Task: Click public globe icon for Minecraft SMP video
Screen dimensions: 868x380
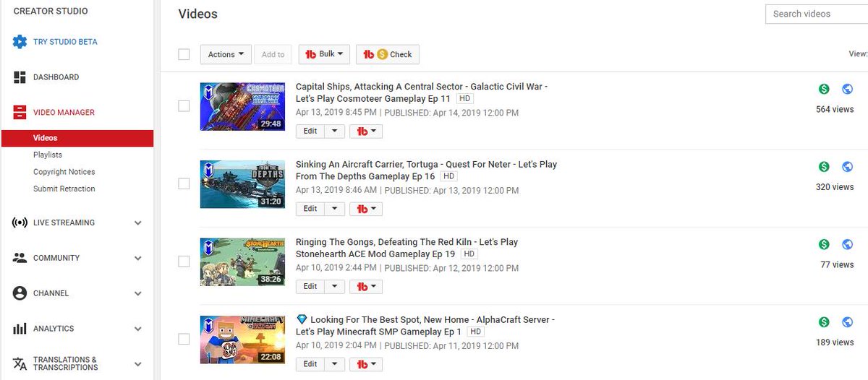Action: 848,322
